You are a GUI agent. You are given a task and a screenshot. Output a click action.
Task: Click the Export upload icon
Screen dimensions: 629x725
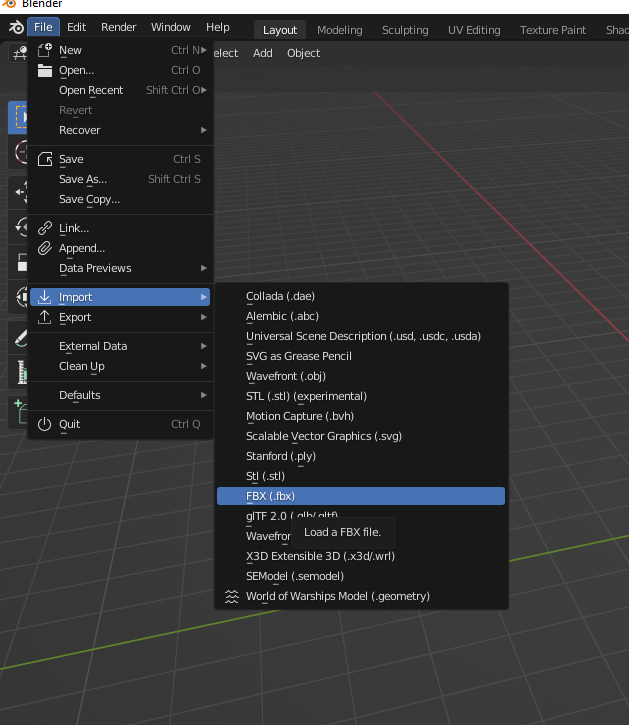pos(44,317)
